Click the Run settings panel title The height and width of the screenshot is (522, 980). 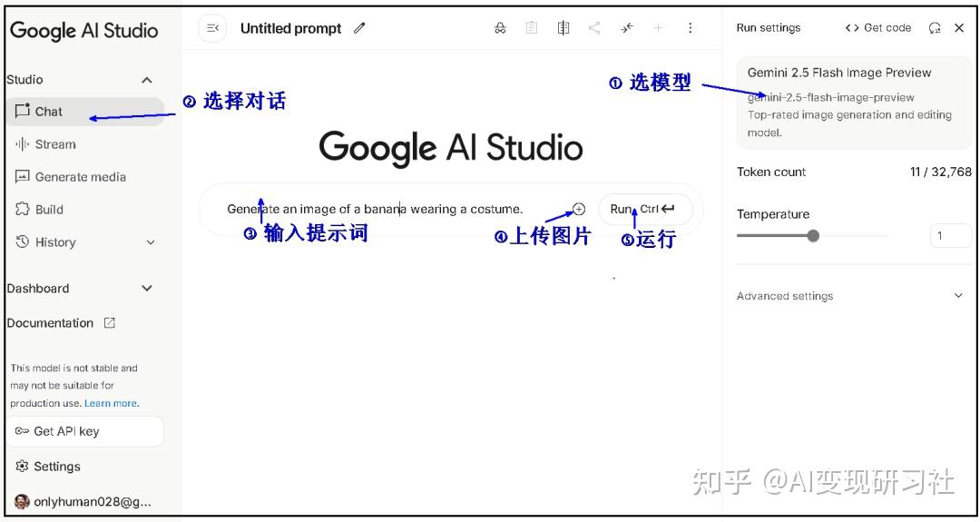(769, 28)
